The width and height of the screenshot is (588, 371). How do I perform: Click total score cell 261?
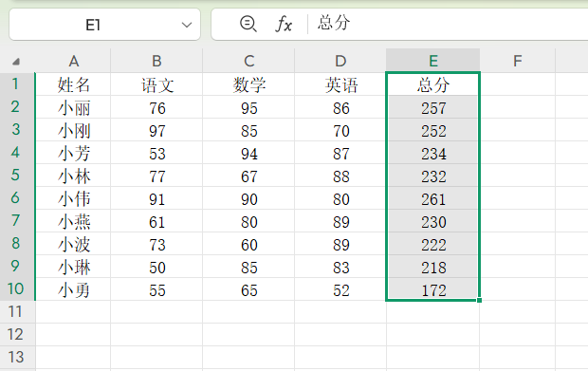[433, 199]
